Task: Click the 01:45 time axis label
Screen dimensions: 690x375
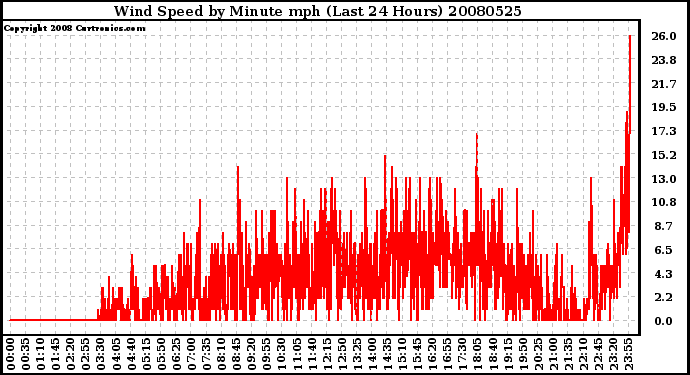Action: point(55,354)
